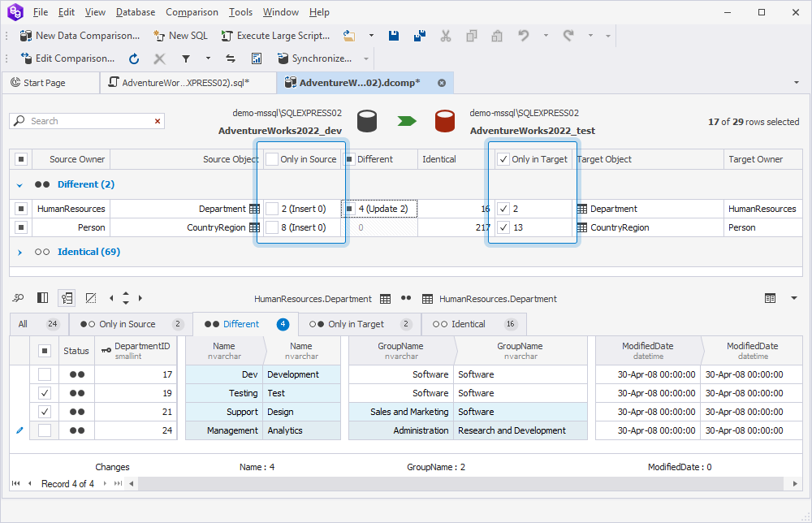Click the Open file folder icon
The height and width of the screenshot is (523, 812).
pos(349,36)
